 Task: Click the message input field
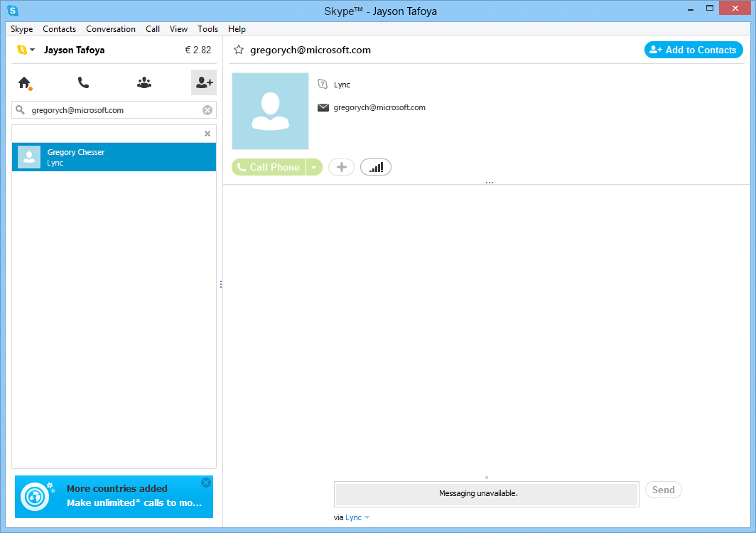[x=487, y=494]
